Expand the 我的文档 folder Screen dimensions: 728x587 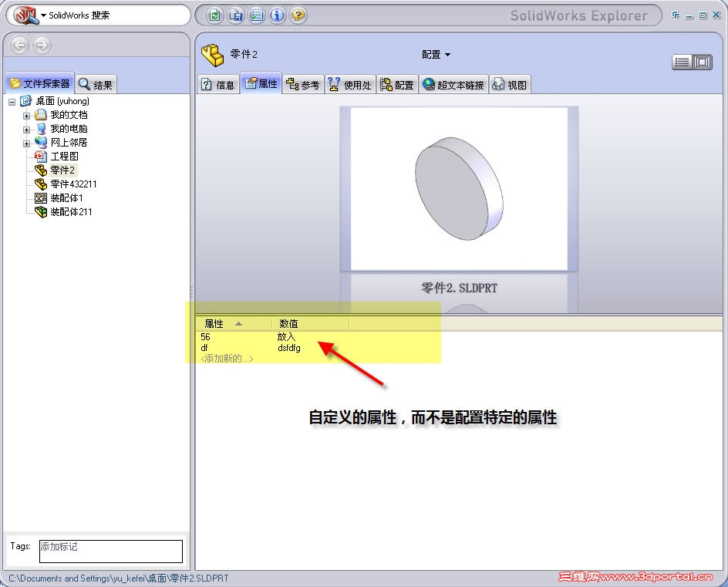[26, 116]
